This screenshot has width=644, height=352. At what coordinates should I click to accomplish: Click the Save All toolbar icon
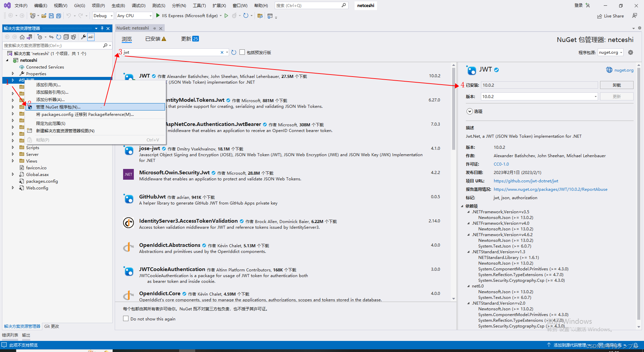(x=59, y=16)
